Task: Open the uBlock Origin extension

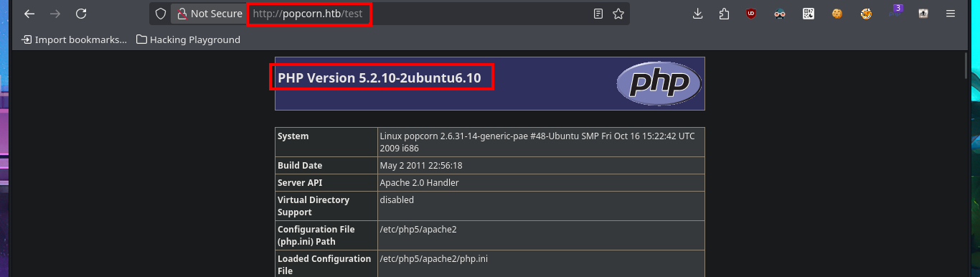Action: 751,14
